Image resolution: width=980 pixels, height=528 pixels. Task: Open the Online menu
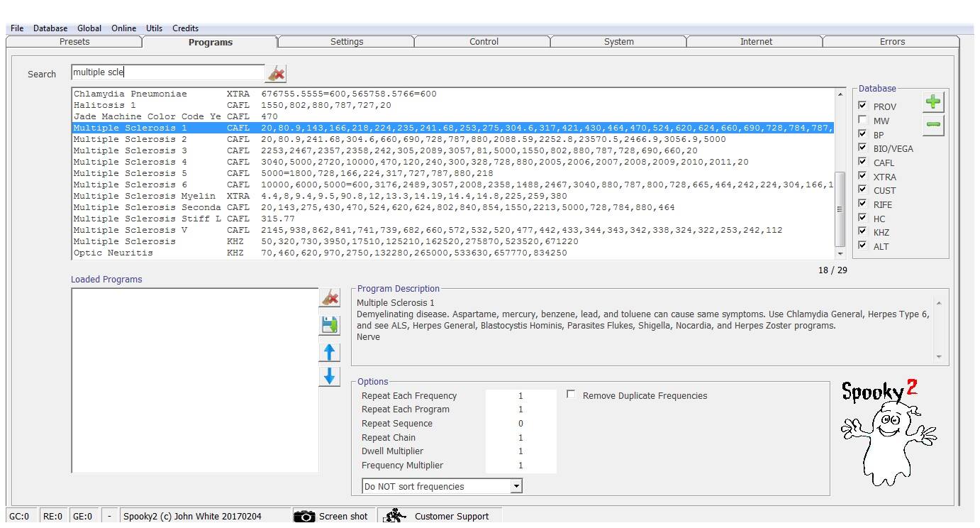pyautogui.click(x=123, y=28)
